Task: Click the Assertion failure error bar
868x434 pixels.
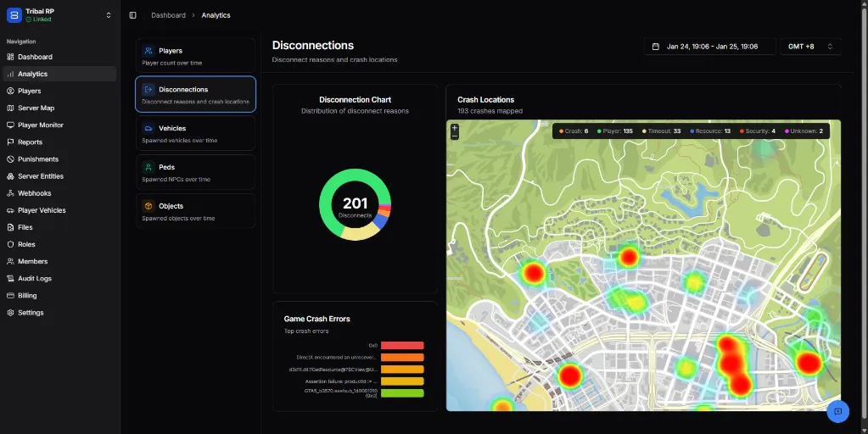Action: tap(402, 381)
